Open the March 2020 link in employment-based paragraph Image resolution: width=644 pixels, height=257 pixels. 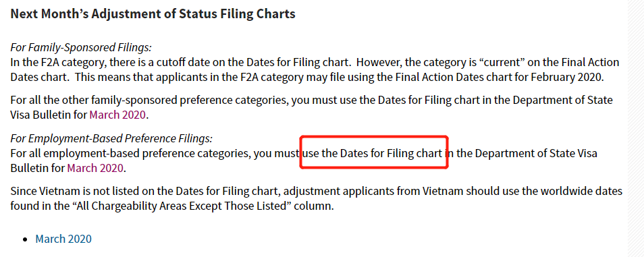95,168
